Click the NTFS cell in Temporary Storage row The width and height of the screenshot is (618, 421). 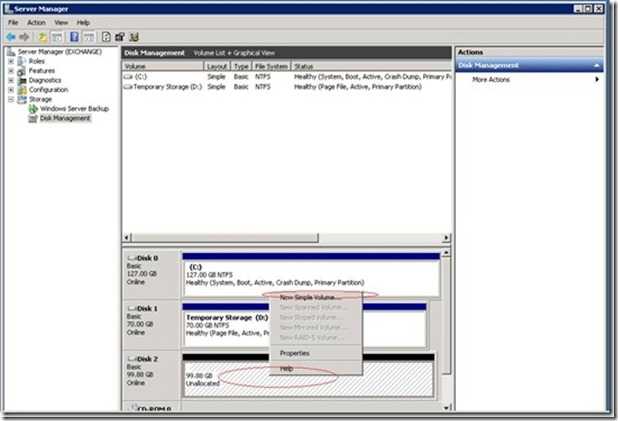[x=263, y=87]
